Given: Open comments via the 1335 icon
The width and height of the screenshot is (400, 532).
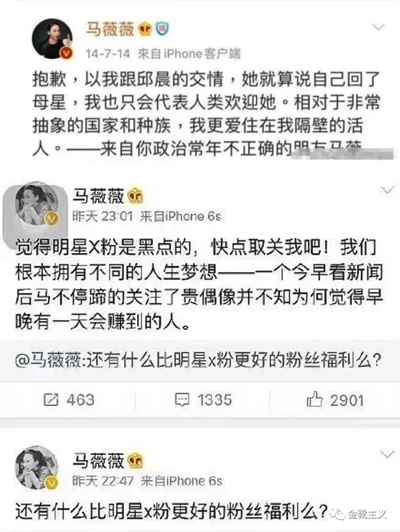Looking at the screenshot, I should coord(182,400).
